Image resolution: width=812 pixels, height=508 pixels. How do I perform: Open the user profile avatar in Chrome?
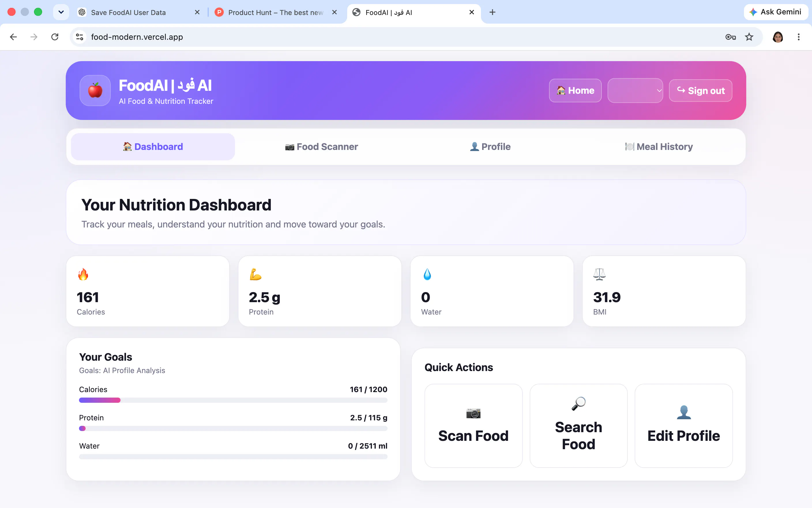point(778,37)
